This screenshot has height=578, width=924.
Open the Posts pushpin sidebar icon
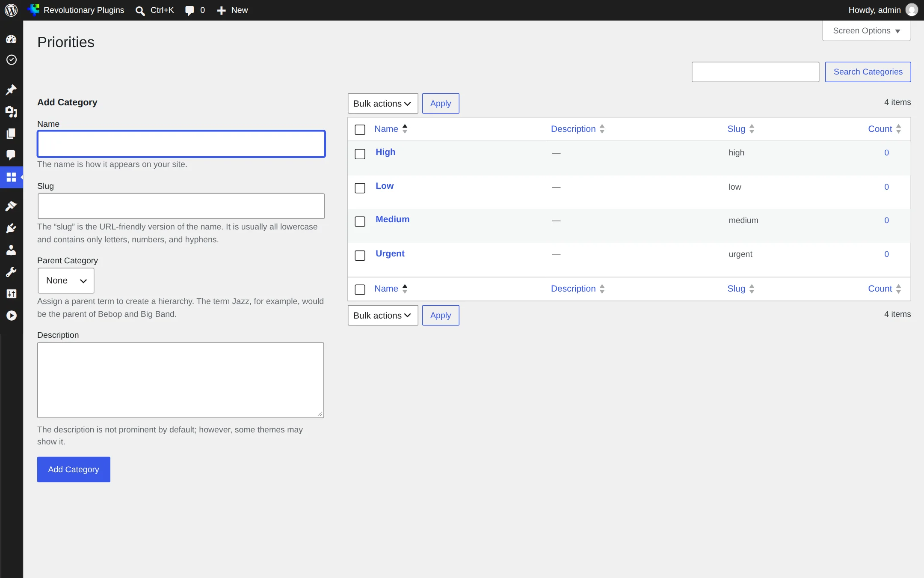(x=11, y=90)
